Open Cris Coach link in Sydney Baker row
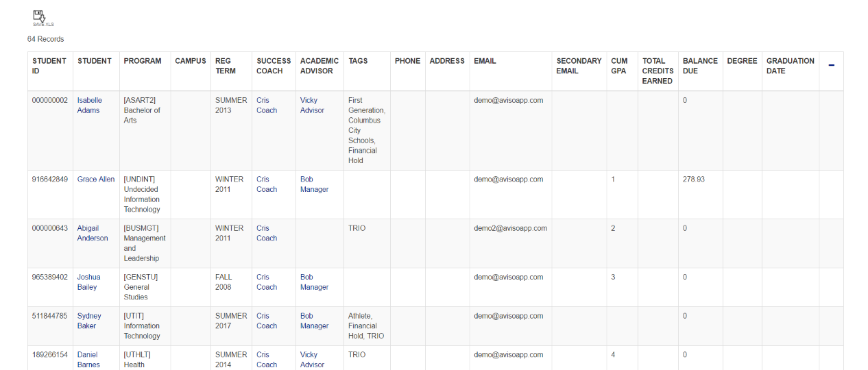868x370 pixels. tap(267, 321)
